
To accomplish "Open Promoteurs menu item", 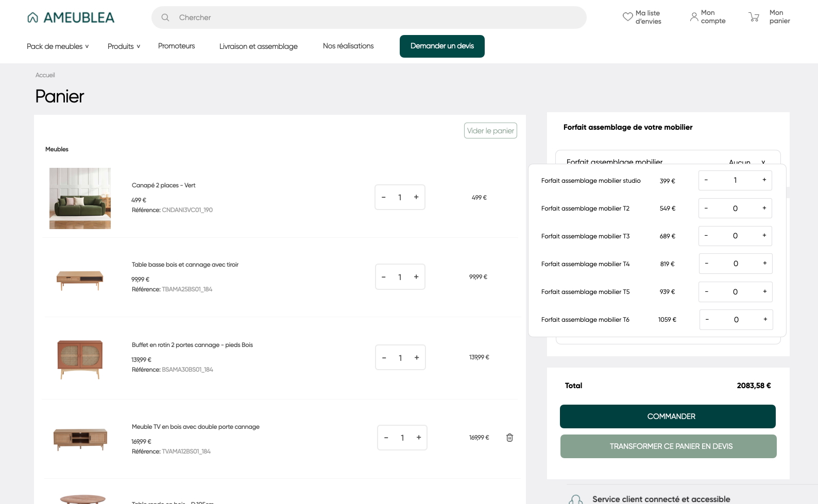I will coord(176,46).
